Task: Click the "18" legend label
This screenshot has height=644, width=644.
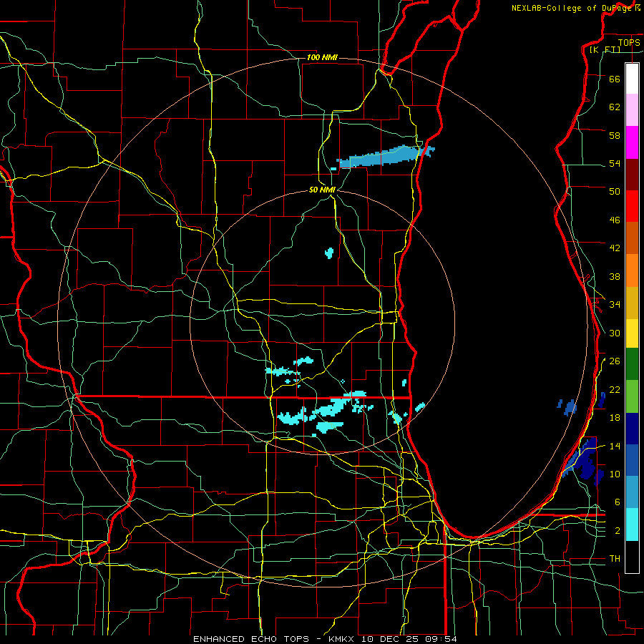Action: [x=615, y=418]
